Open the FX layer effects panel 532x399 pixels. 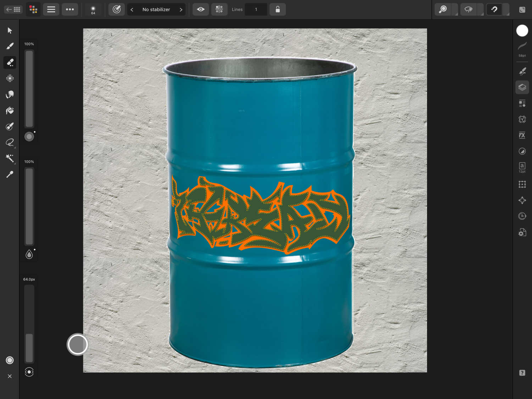click(522, 135)
